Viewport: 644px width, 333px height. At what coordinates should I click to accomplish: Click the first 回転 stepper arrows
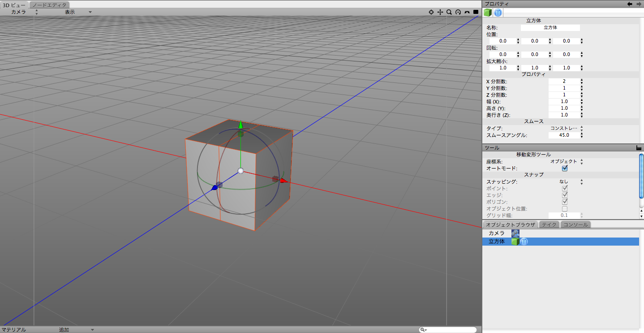coord(518,54)
